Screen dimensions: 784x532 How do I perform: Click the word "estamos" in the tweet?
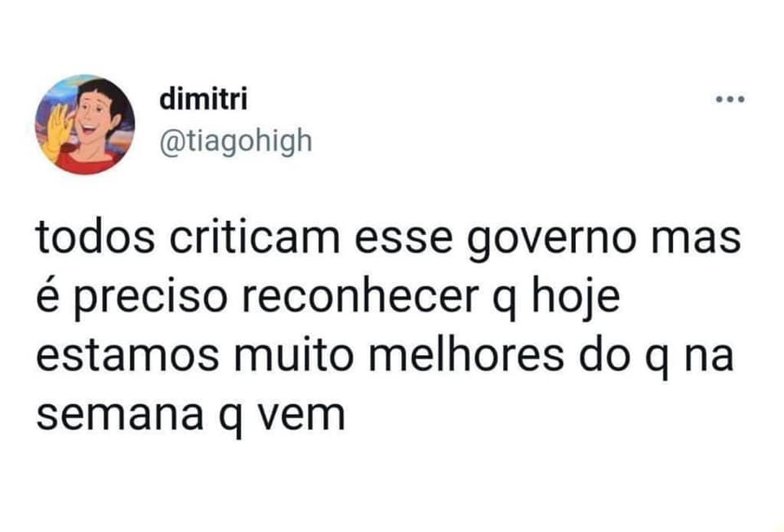point(127,356)
